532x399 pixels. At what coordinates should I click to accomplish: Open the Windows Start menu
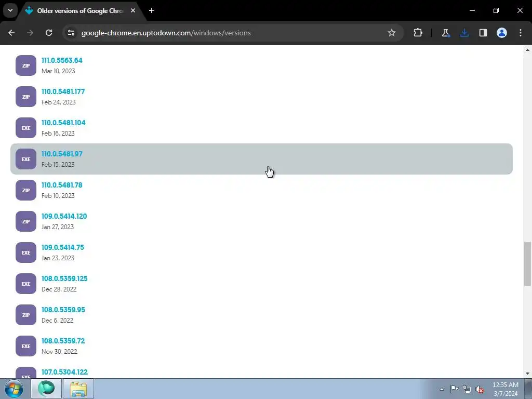pos(14,389)
